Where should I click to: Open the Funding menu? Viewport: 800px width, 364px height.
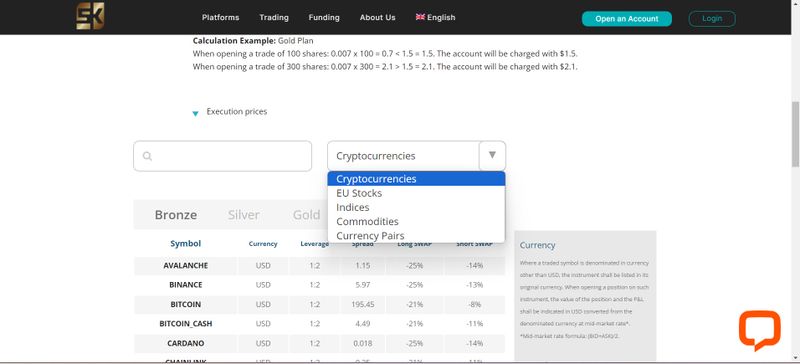point(324,17)
